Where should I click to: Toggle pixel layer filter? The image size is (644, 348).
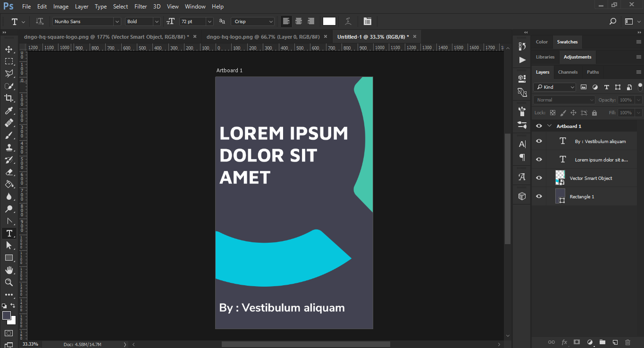[584, 87]
